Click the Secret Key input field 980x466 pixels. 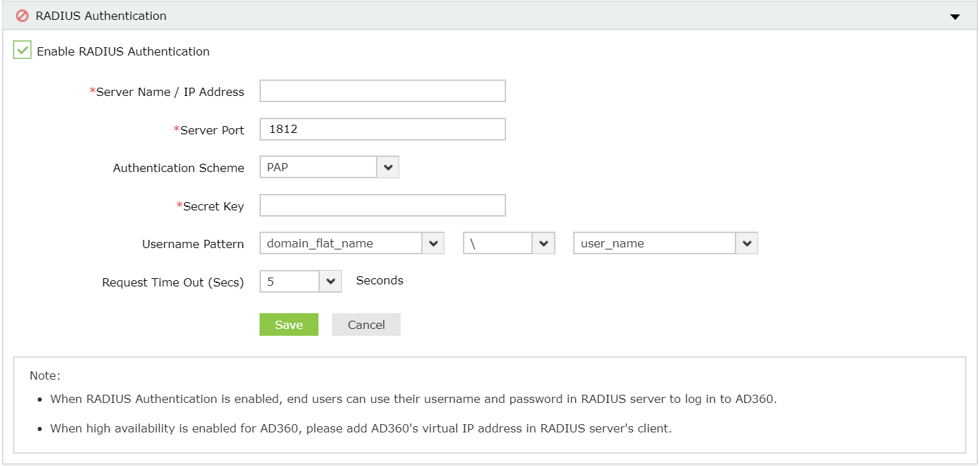381,205
